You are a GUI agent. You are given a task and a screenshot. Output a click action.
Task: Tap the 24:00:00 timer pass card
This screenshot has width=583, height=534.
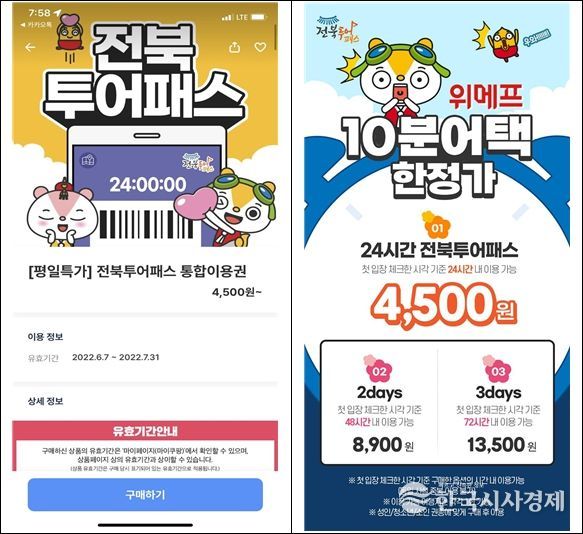[147, 174]
